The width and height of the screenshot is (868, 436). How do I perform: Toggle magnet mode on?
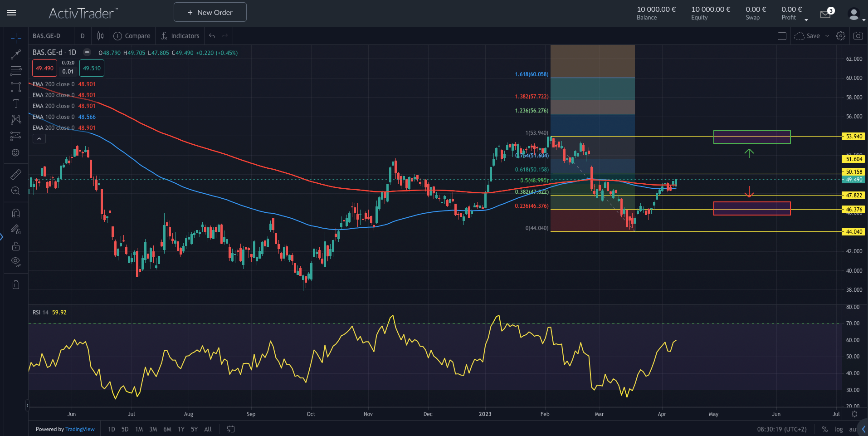point(16,213)
